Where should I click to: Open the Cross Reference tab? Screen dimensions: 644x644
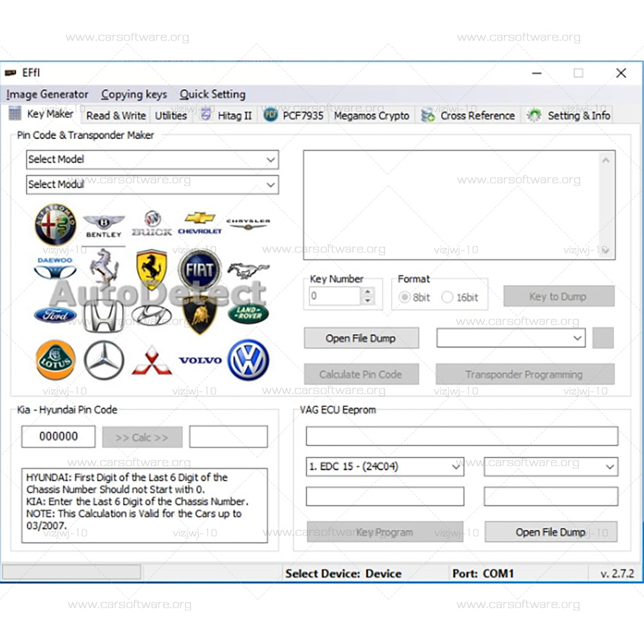468,116
